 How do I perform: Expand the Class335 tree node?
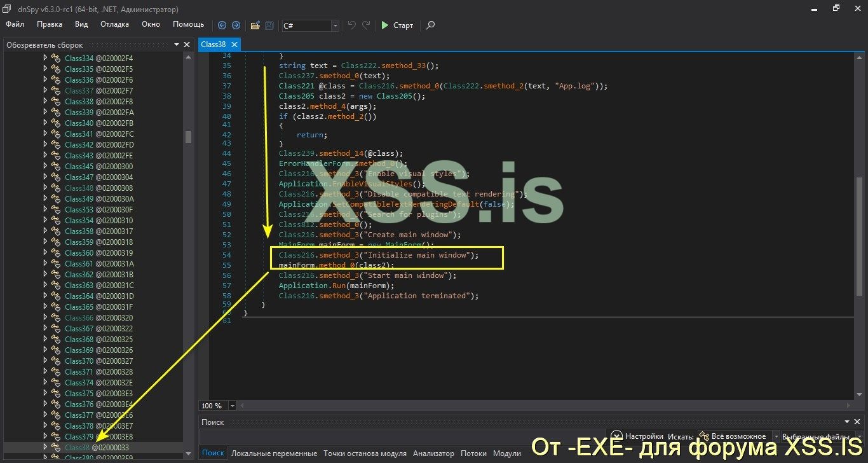point(45,69)
